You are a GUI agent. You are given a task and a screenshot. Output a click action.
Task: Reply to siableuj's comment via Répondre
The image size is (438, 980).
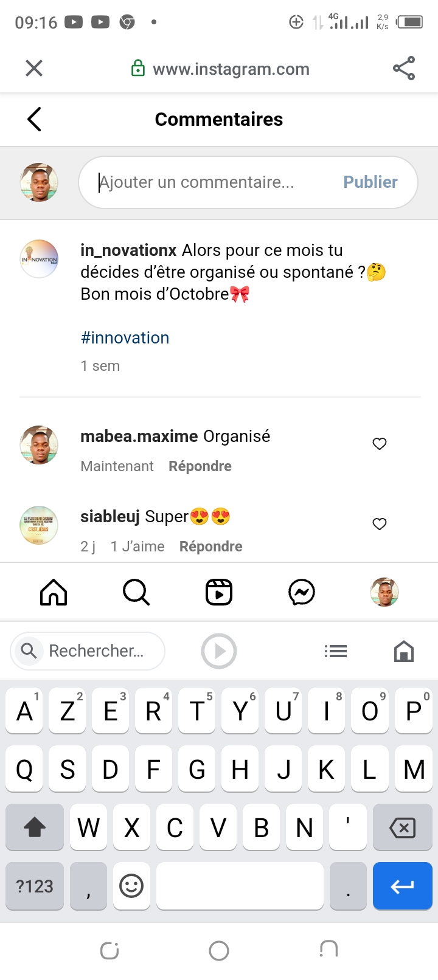(x=210, y=547)
